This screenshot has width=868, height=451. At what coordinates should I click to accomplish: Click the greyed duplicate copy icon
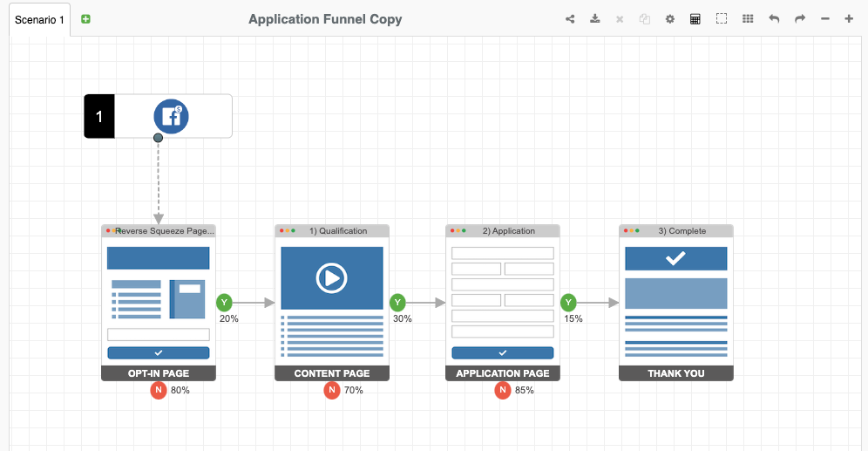644,19
